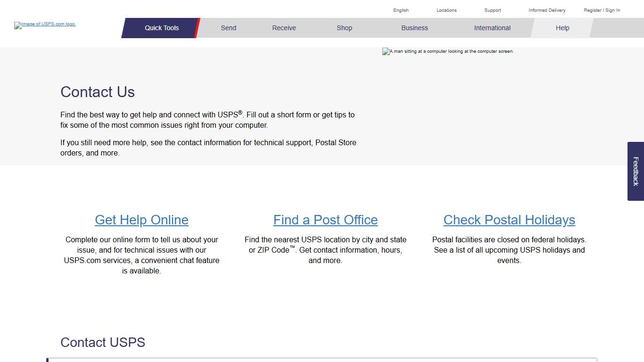Open the Business section
644x362 pixels.
pyautogui.click(x=414, y=28)
